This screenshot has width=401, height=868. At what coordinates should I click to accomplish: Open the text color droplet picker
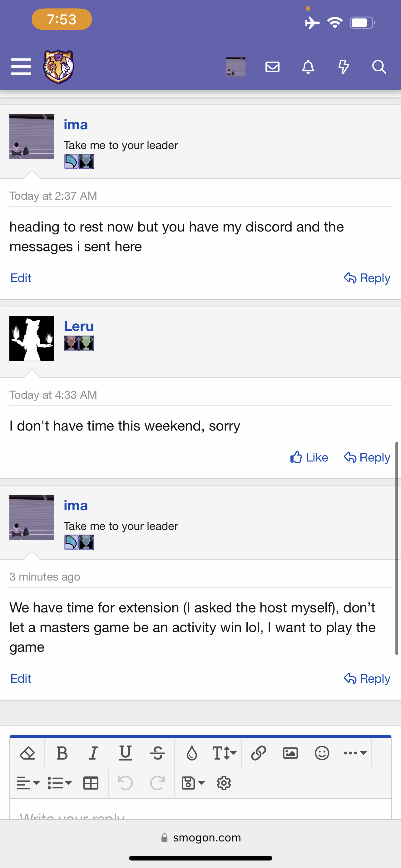coord(192,753)
